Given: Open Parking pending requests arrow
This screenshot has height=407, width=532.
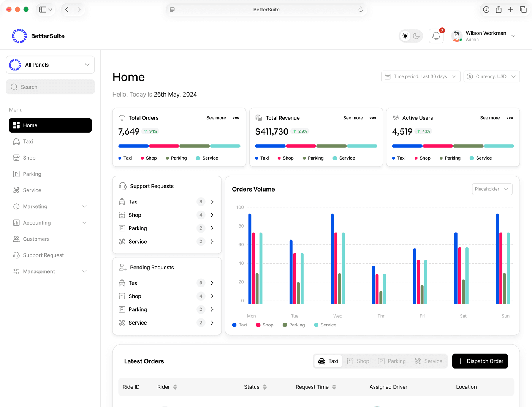Looking at the screenshot, I should point(212,309).
